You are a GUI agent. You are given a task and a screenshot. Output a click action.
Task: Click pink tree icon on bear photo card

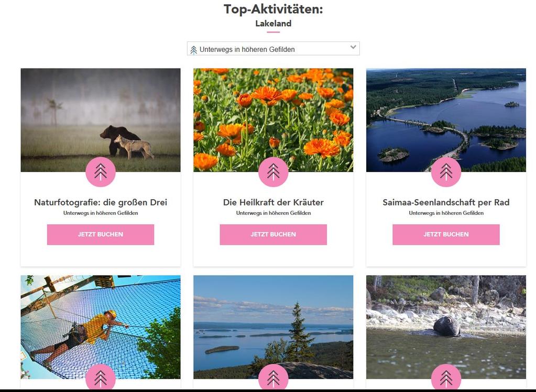coord(101,172)
